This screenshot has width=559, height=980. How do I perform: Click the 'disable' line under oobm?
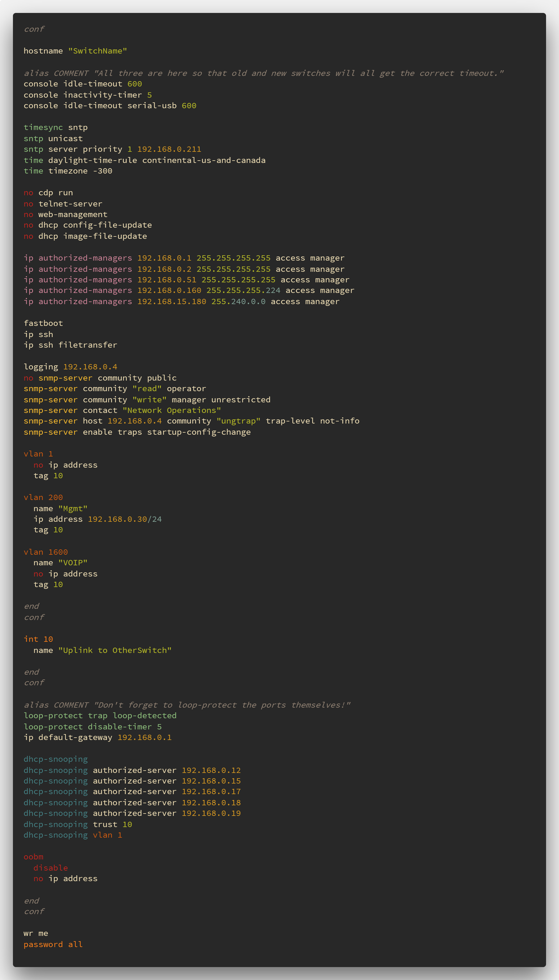click(x=51, y=868)
